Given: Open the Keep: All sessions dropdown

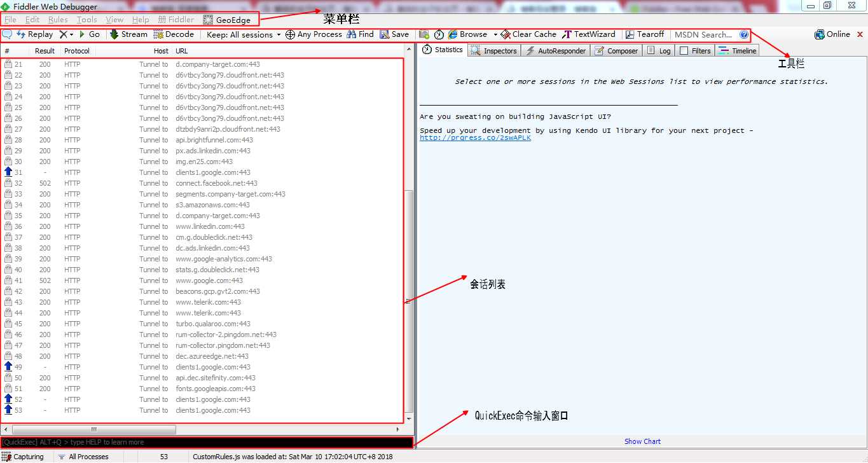Looking at the screenshot, I should 244,34.
